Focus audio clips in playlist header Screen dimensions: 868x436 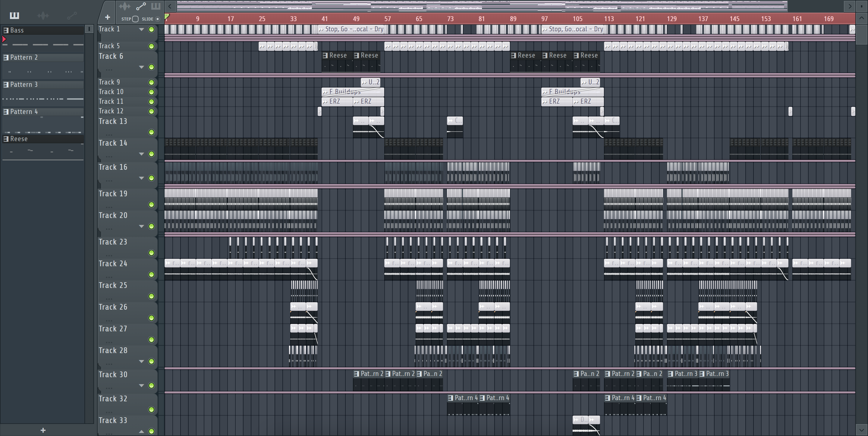125,6
